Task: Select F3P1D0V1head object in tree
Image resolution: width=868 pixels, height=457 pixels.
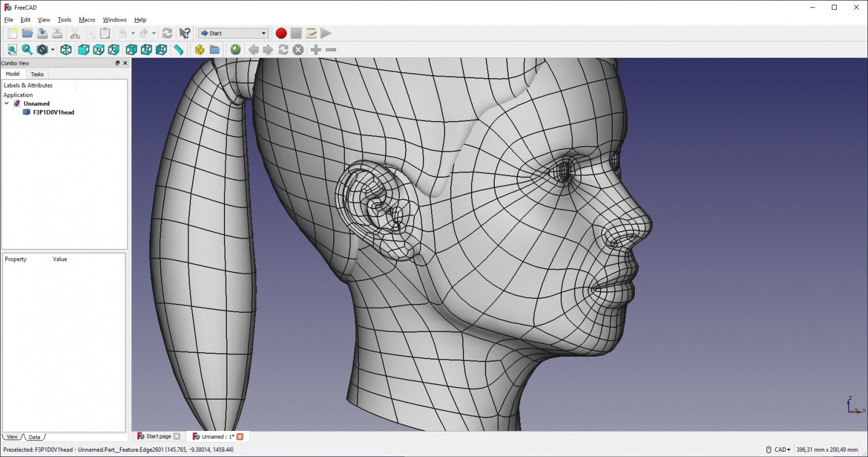Action: pyautogui.click(x=53, y=112)
